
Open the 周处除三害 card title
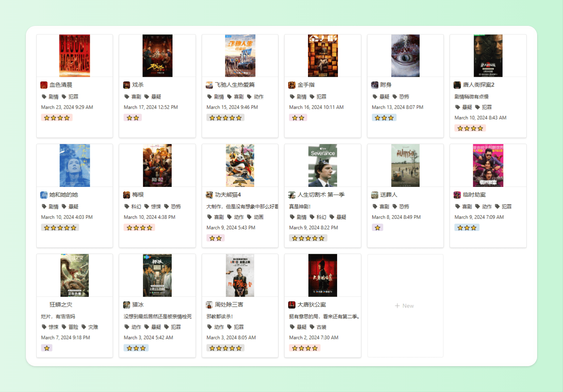(x=229, y=305)
